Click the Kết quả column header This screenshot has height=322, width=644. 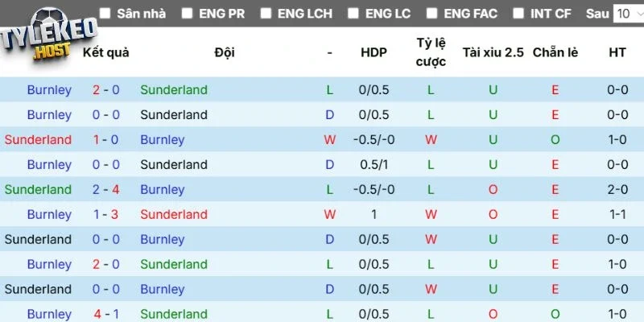tap(106, 52)
